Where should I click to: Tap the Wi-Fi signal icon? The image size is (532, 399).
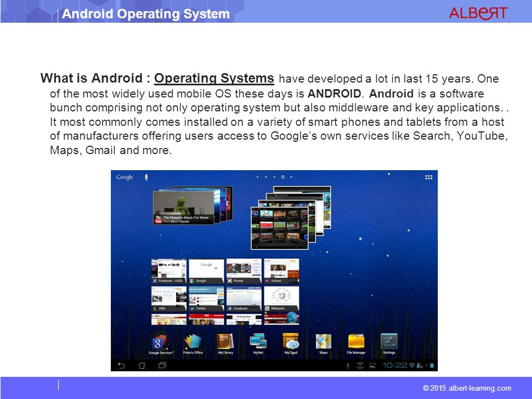pos(412,365)
